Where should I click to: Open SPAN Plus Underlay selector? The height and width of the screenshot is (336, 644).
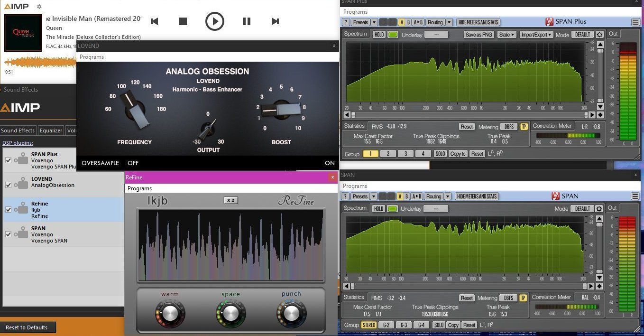pos(436,35)
